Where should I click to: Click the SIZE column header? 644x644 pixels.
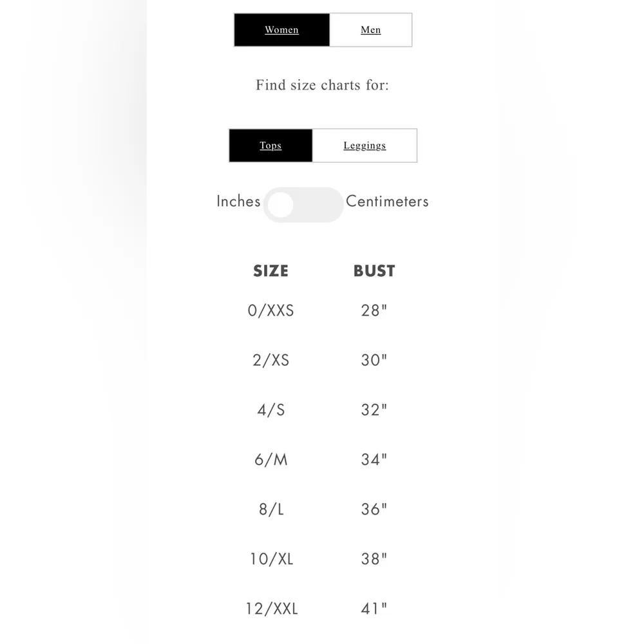pyautogui.click(x=270, y=271)
